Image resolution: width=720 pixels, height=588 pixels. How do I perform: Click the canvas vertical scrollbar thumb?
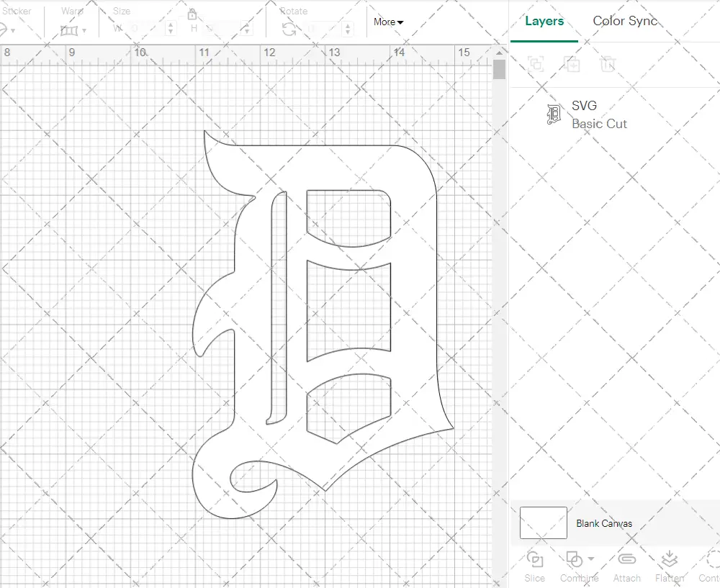499,70
